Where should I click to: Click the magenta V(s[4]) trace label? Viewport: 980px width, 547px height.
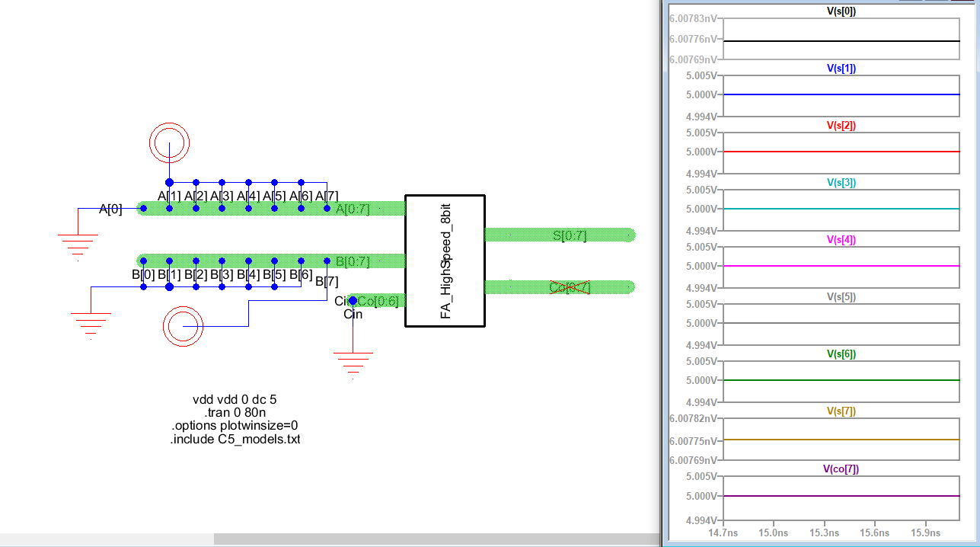coord(841,240)
